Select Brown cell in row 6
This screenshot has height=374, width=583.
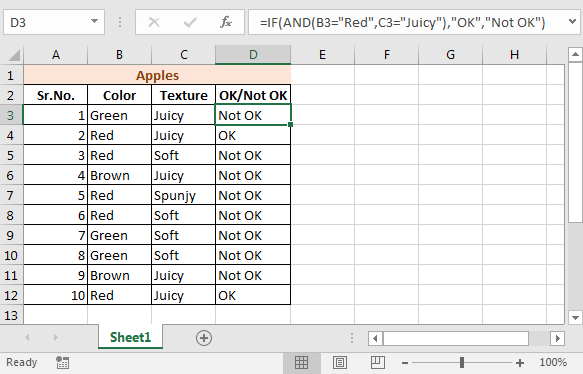coord(119,175)
